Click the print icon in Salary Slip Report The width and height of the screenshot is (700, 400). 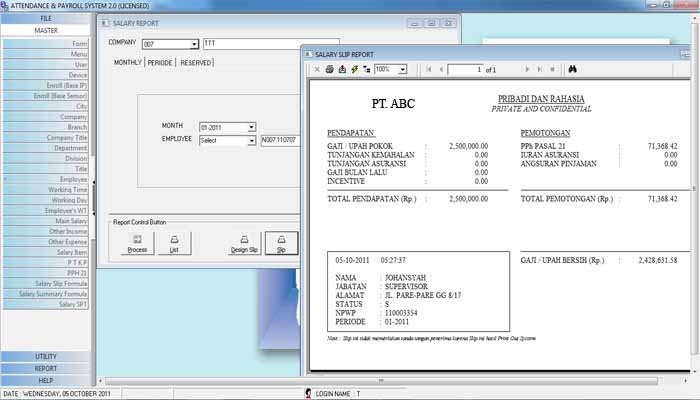pyautogui.click(x=329, y=69)
